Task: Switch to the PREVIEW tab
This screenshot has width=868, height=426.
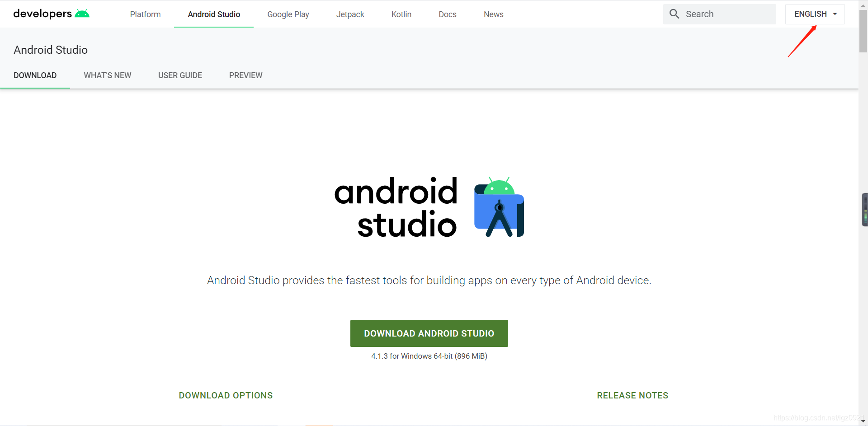Action: click(x=245, y=75)
